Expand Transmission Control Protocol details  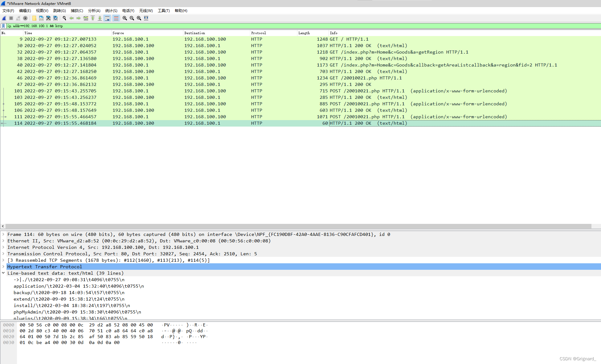point(3,254)
